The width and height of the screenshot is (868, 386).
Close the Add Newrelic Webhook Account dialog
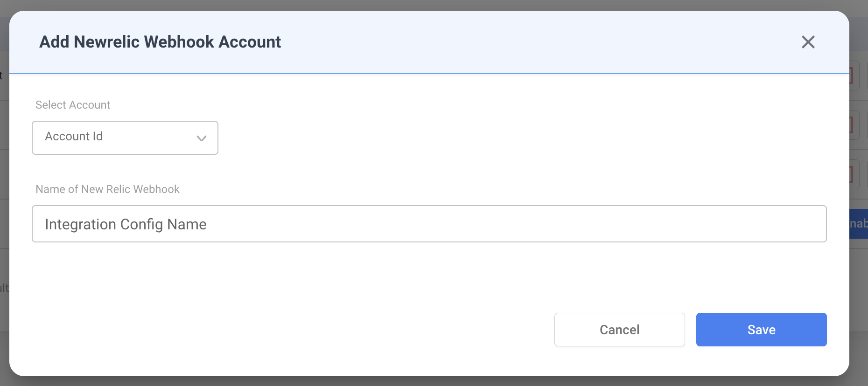tap(808, 42)
